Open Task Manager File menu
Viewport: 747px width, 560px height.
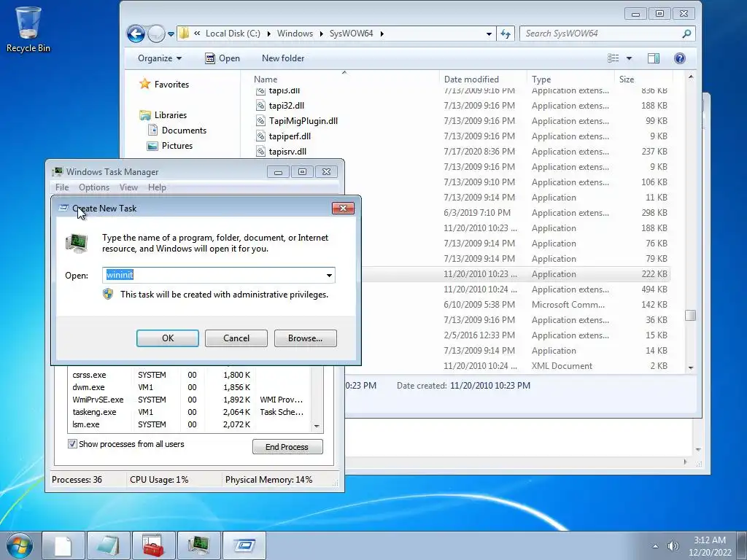pos(62,187)
